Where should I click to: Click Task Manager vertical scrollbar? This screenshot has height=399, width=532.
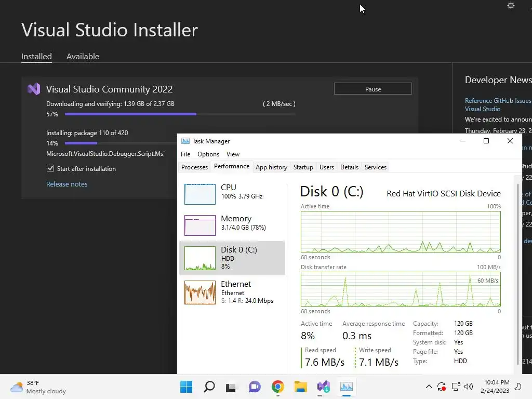coord(518,274)
